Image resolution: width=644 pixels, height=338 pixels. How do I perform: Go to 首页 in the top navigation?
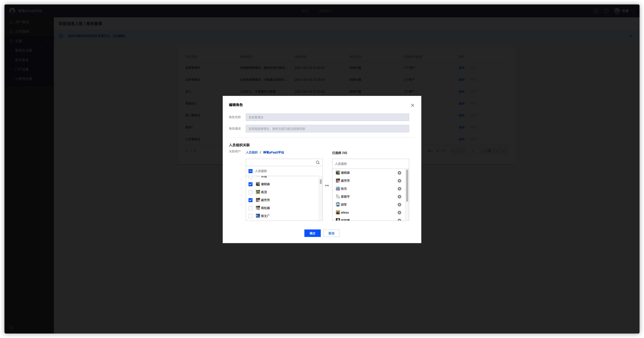[x=305, y=11]
